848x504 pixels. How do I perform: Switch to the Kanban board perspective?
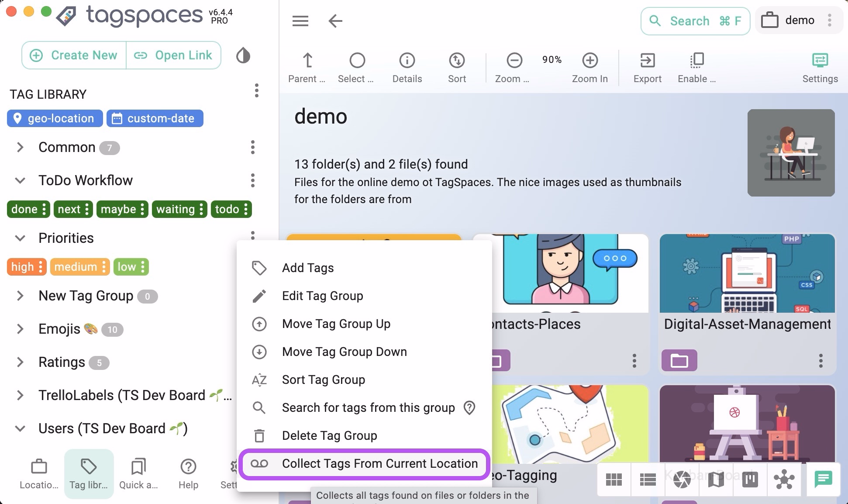point(750,480)
